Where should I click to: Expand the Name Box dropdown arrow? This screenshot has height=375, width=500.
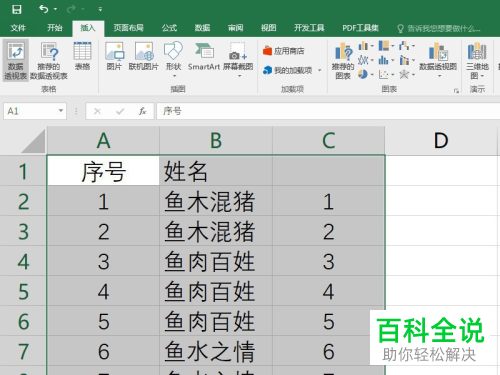pyautogui.click(x=61, y=110)
